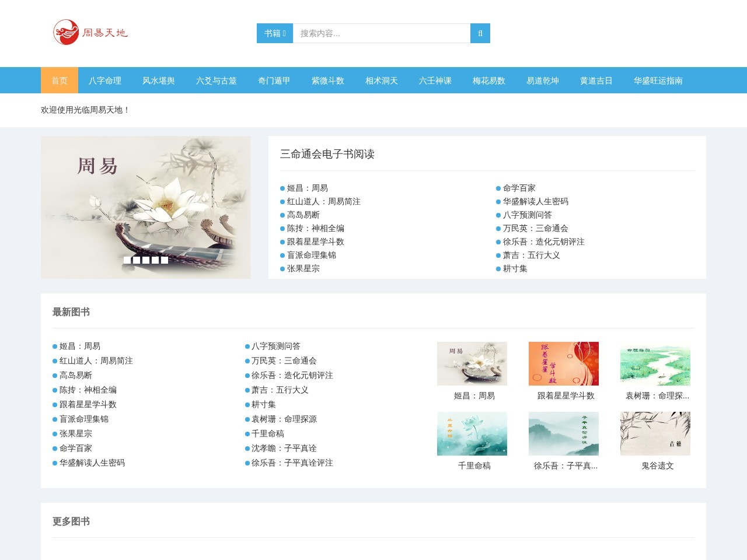Go to the 首页 navigation tab
747x560 pixels.
[x=60, y=80]
